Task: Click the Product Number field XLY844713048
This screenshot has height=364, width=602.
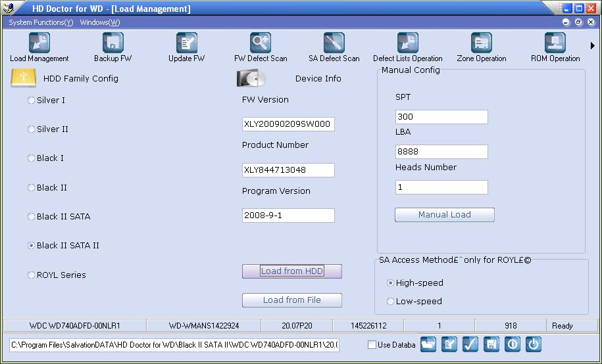Action: click(288, 170)
